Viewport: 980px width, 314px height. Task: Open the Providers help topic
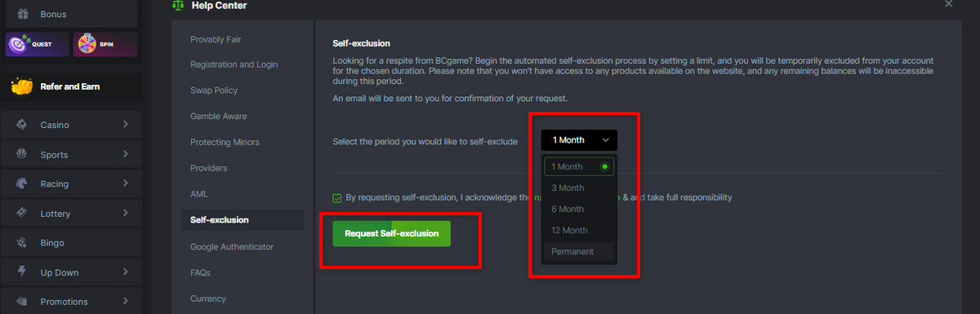tap(209, 168)
